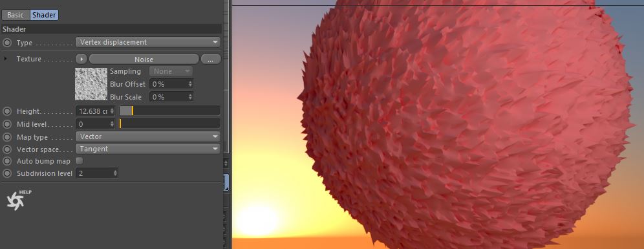
Task: Toggle the Map type animation dot
Action: tap(7, 137)
